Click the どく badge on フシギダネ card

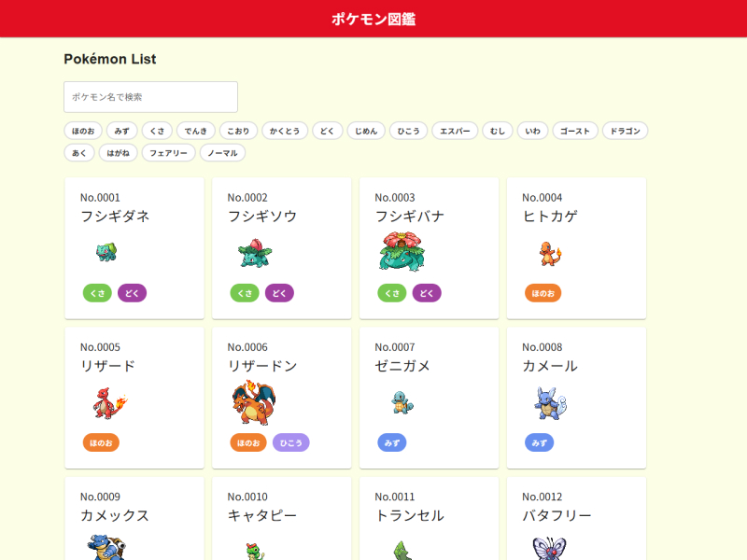coord(132,293)
